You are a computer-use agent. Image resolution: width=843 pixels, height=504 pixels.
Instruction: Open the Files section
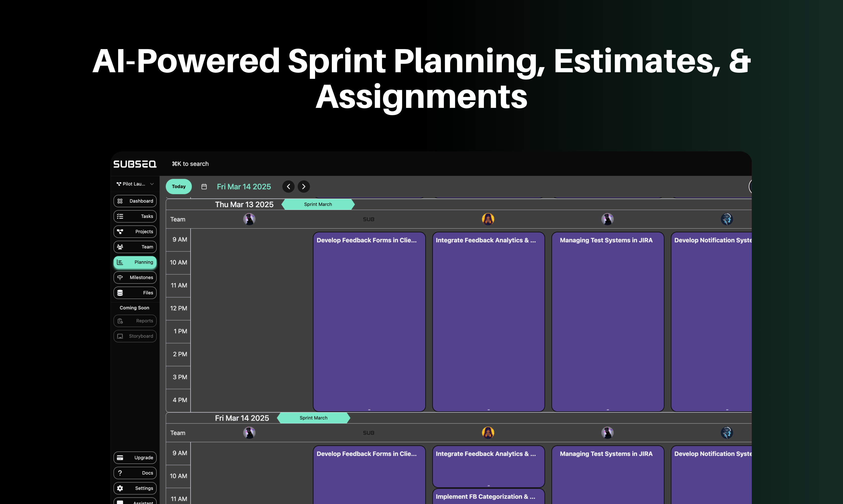(135, 293)
